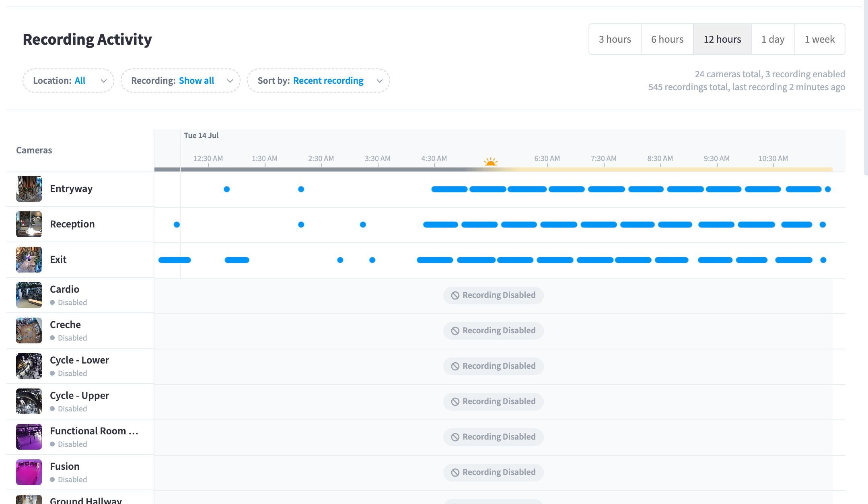The image size is (868, 504).
Task: Click the Fusion camera thumbnail
Action: click(29, 472)
